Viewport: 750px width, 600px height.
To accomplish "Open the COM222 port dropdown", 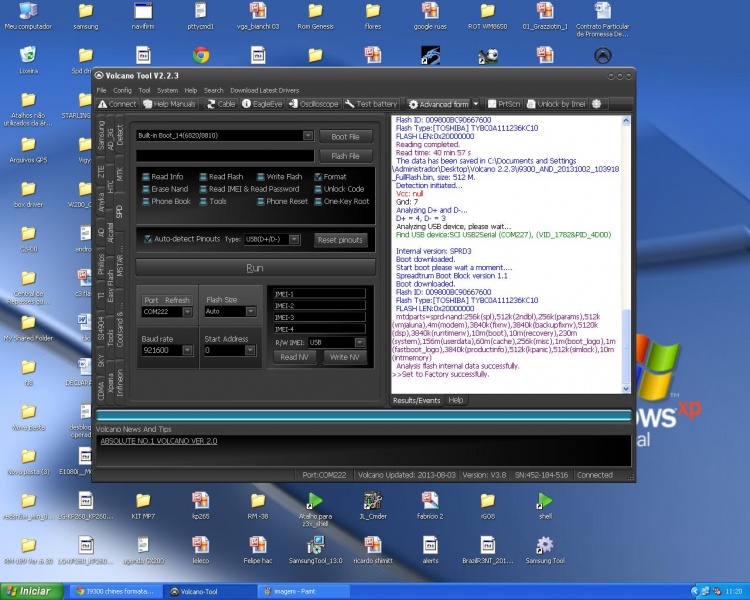I will pos(187,312).
